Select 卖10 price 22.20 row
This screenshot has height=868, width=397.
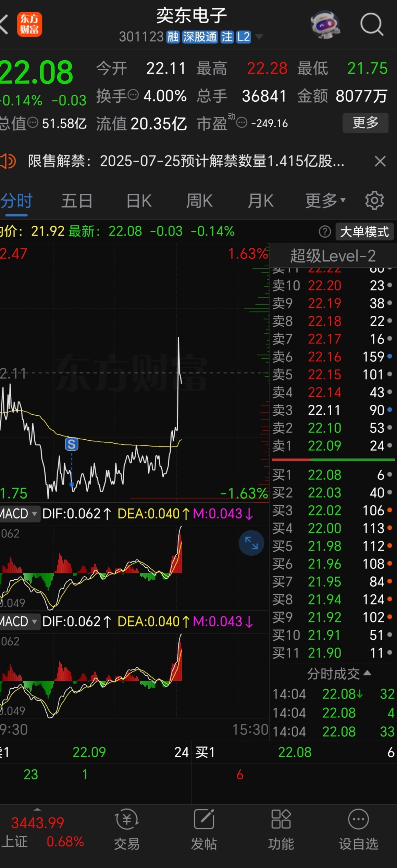tap(333, 286)
